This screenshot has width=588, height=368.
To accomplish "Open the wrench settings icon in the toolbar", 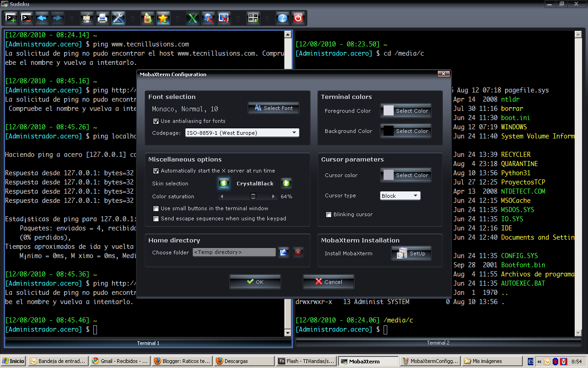I will point(118,18).
